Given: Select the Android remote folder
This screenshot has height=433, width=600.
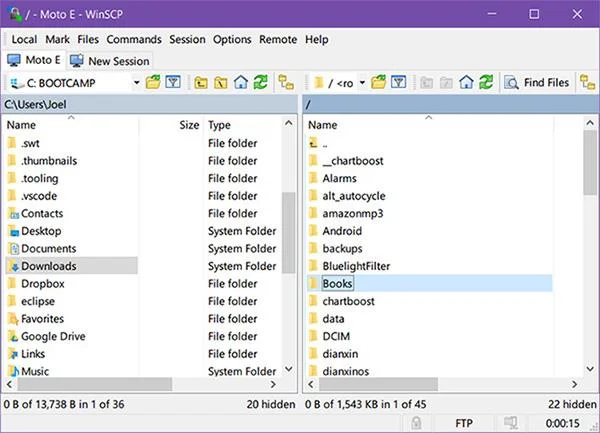Looking at the screenshot, I should [x=342, y=231].
